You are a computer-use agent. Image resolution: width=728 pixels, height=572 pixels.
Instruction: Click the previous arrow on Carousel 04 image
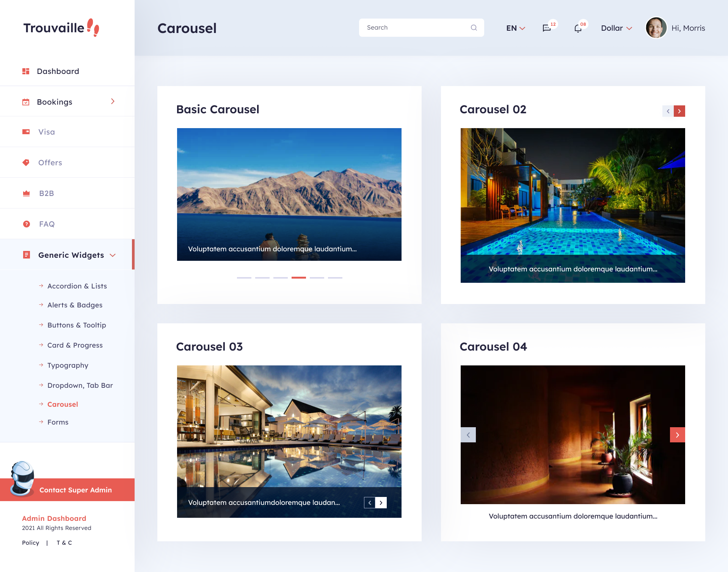point(468,435)
